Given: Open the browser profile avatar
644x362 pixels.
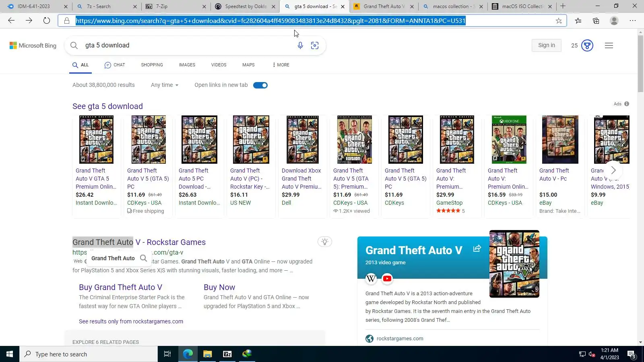Looking at the screenshot, I should (614, 21).
